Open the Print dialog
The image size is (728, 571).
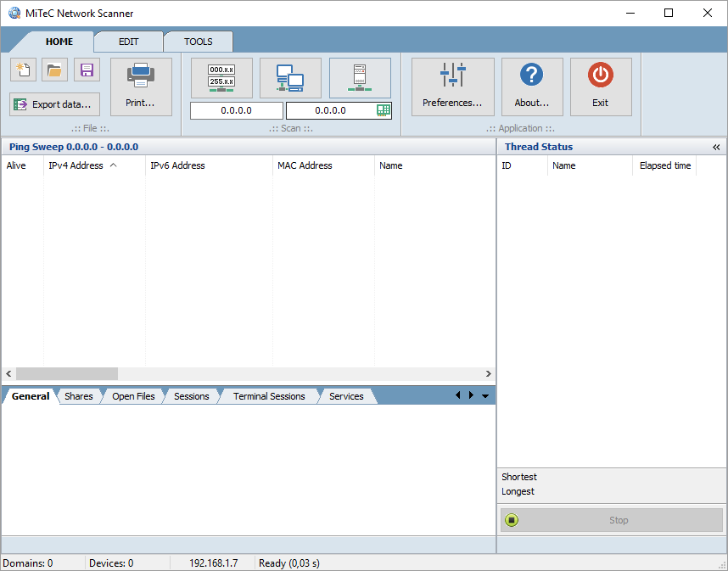tap(141, 86)
